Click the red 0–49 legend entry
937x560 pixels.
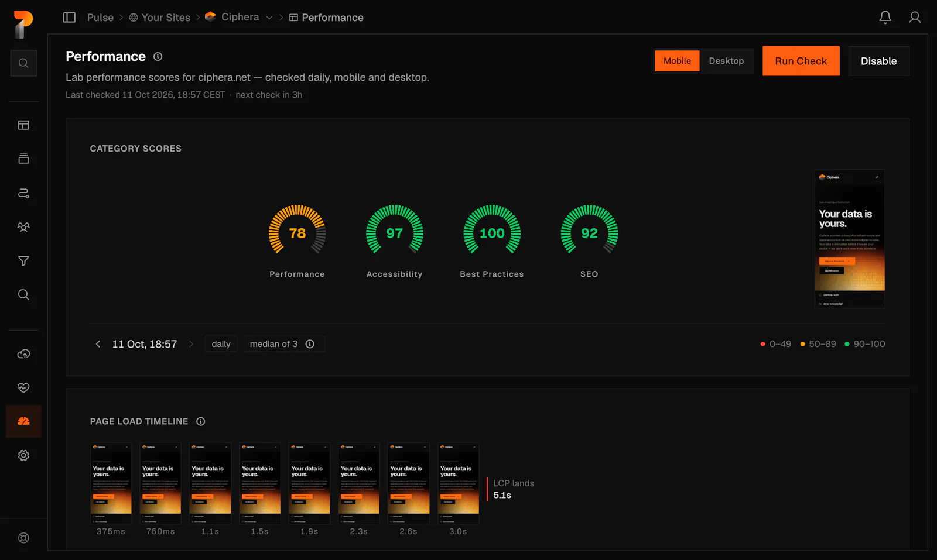click(775, 344)
